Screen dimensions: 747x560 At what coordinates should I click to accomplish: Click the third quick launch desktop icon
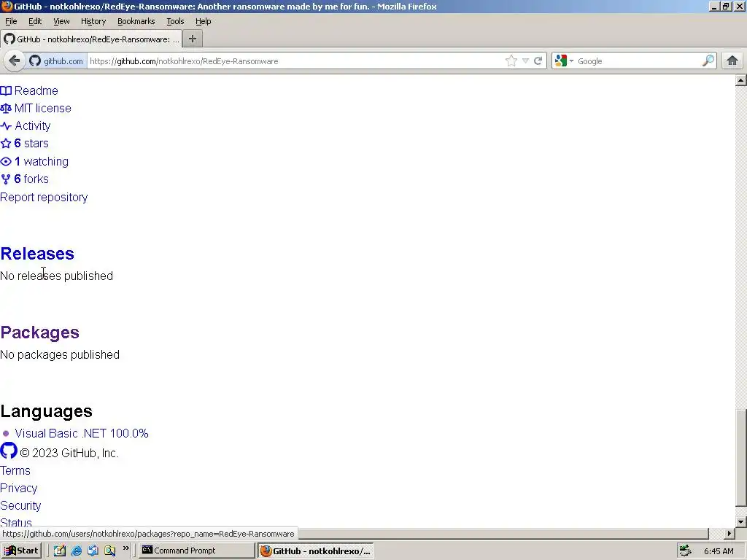click(93, 551)
